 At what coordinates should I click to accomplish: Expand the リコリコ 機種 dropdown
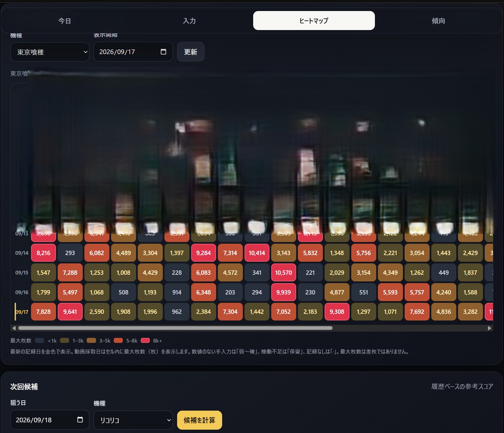point(133,420)
